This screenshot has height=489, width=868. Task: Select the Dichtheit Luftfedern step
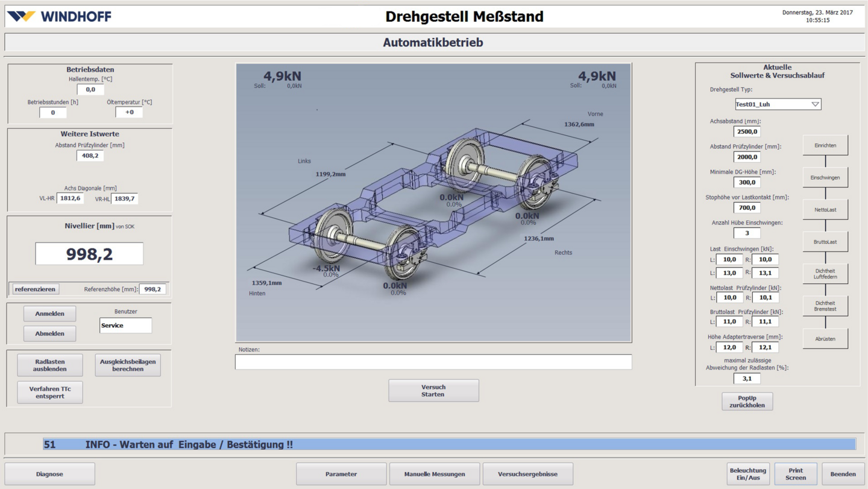point(825,274)
